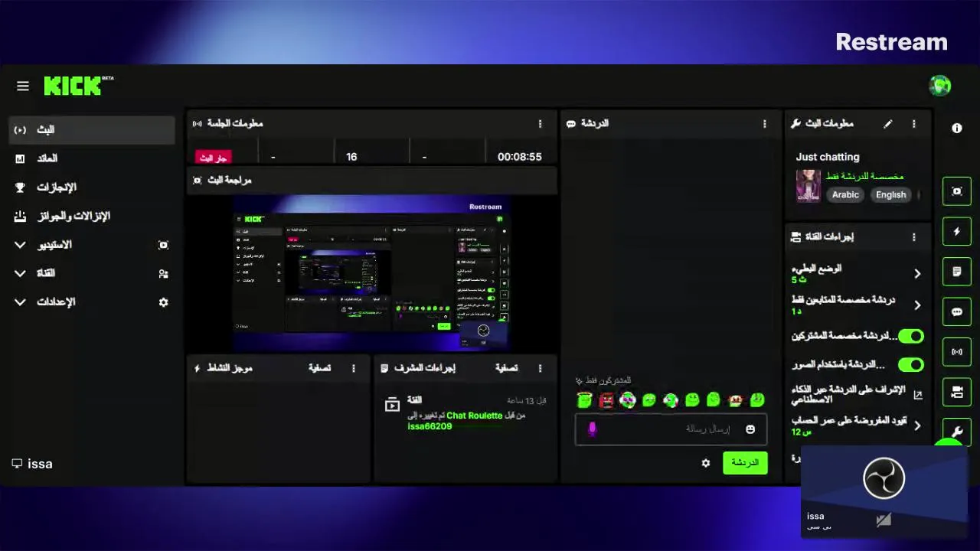Click the info icon on right rail
Viewport: 980px width, 551px height.
(x=957, y=128)
